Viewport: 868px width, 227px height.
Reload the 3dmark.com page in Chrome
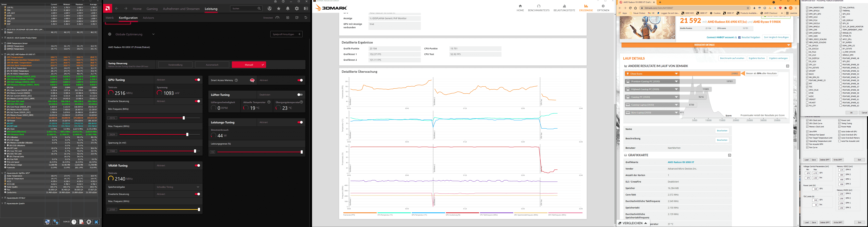[630, 8]
